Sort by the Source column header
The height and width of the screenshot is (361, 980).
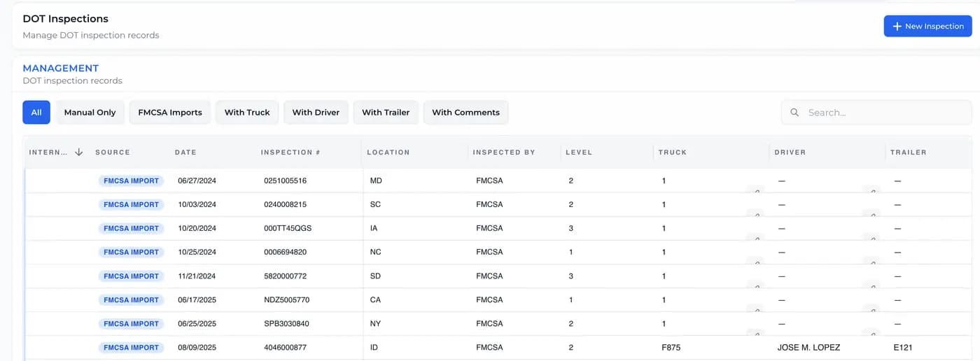click(113, 153)
